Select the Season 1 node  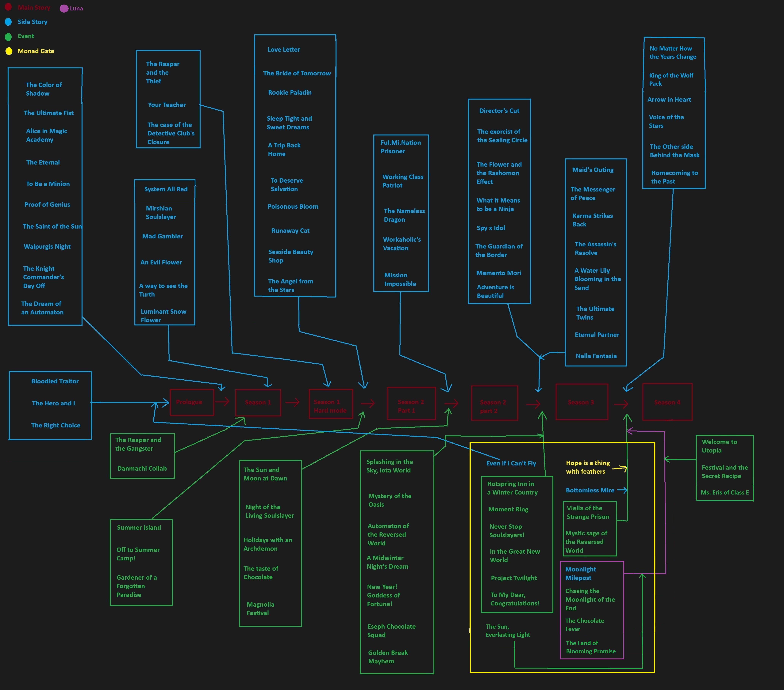click(x=258, y=403)
